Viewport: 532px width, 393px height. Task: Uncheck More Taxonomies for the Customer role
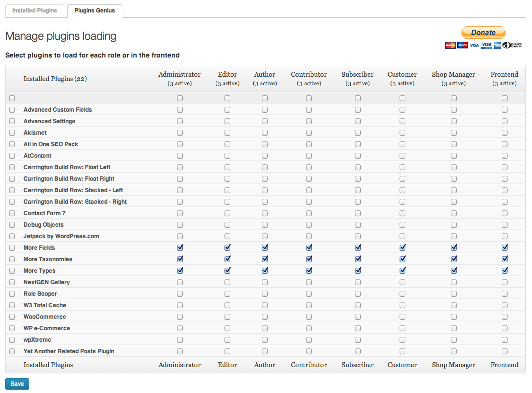point(402,259)
